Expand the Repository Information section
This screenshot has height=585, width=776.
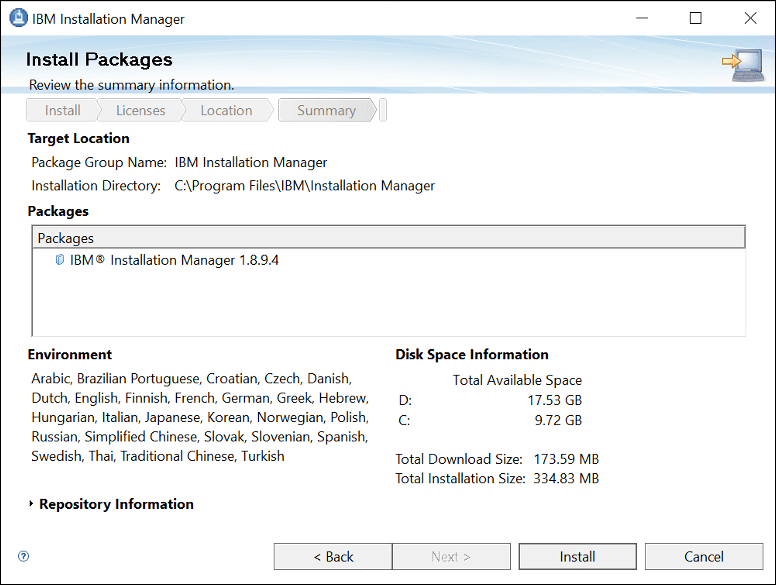coord(31,504)
